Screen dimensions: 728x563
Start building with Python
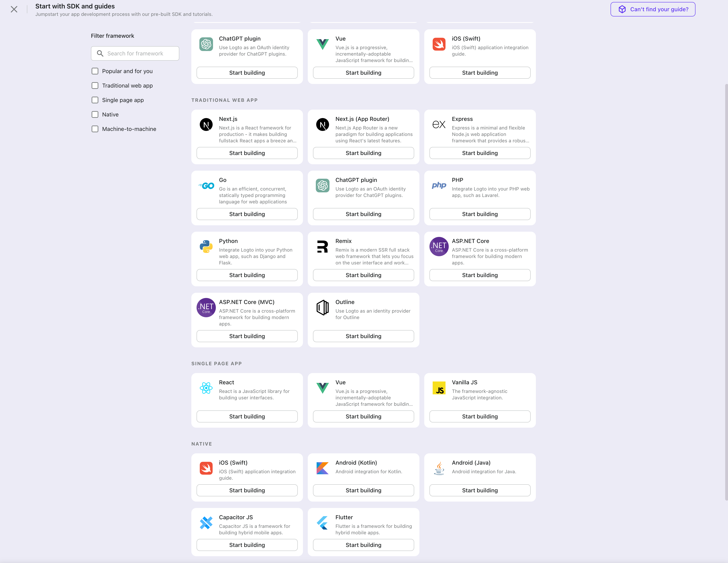tap(247, 275)
